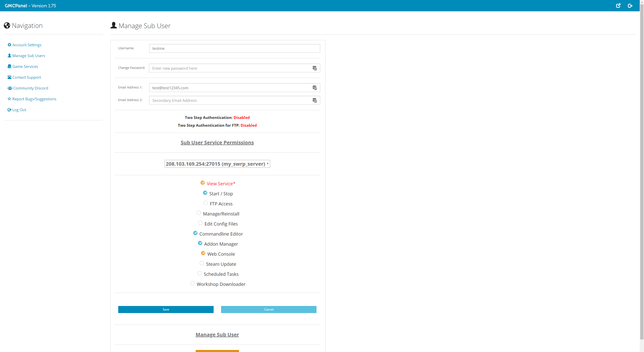Screen dimensions: 644x352
Task: Enable the Workshop Downloader permission checkbox
Action: pos(193,284)
